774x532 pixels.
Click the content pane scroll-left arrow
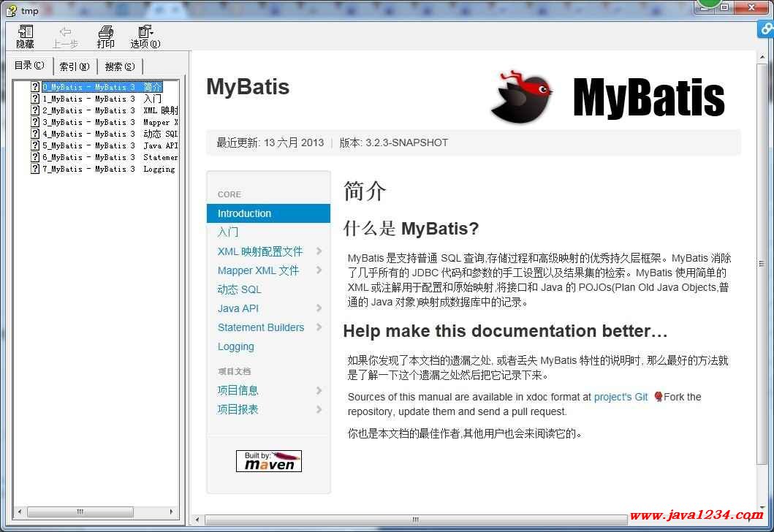click(197, 520)
